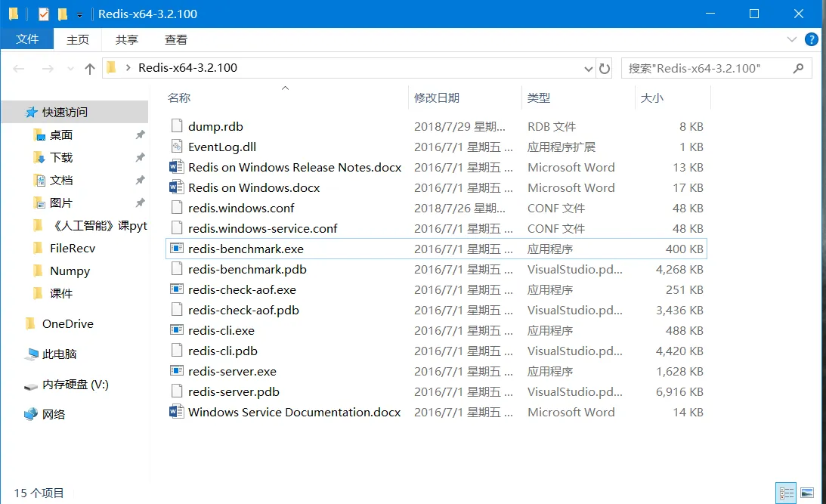Open the FileRecv folder in sidebar

[x=72, y=248]
